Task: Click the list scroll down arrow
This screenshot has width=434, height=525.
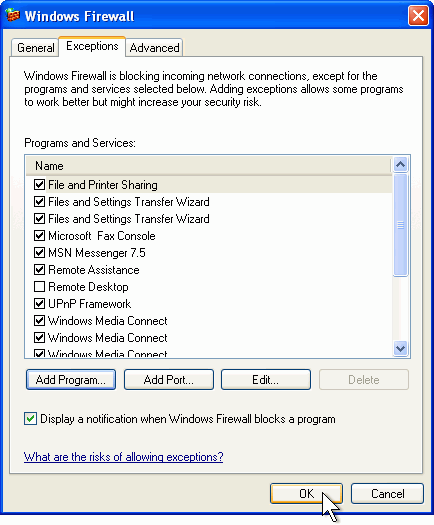Action: [401, 349]
